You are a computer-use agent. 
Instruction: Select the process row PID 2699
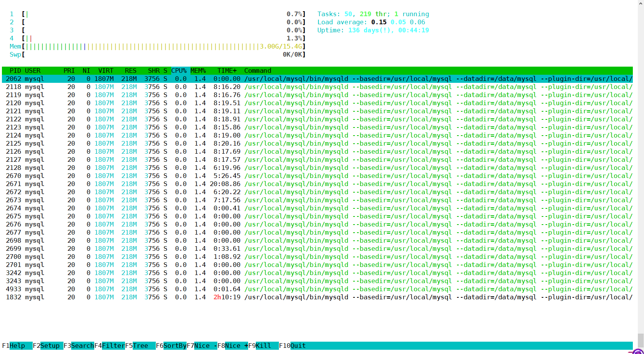[317, 248]
